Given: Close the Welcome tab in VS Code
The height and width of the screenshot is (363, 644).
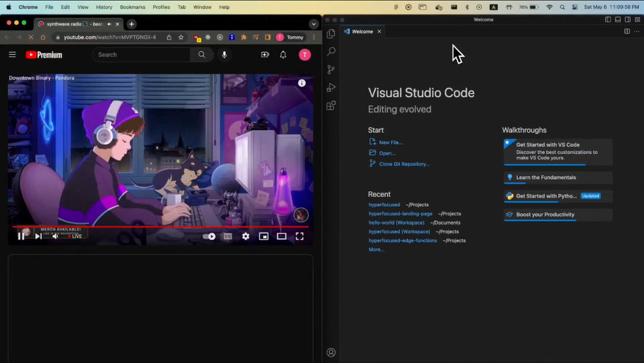Looking at the screenshot, I should (379, 31).
